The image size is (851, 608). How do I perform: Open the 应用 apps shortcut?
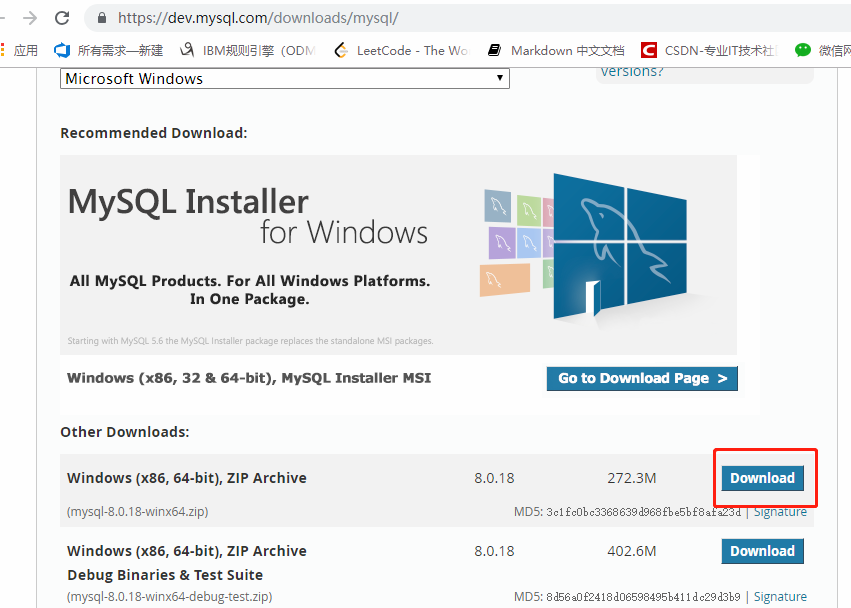pyautogui.click(x=20, y=50)
